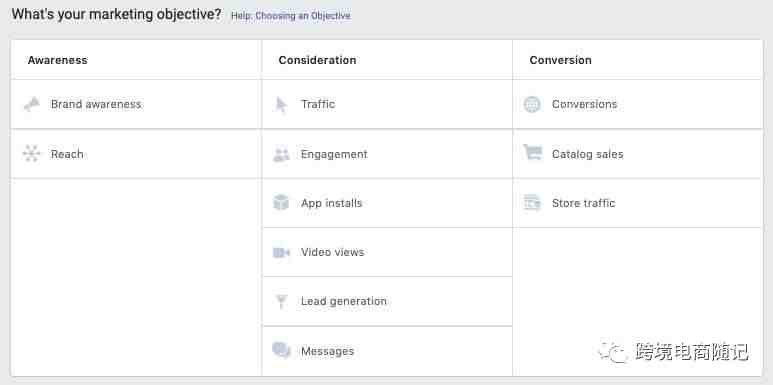Click the Catalog sales cart icon

pyautogui.click(x=532, y=153)
